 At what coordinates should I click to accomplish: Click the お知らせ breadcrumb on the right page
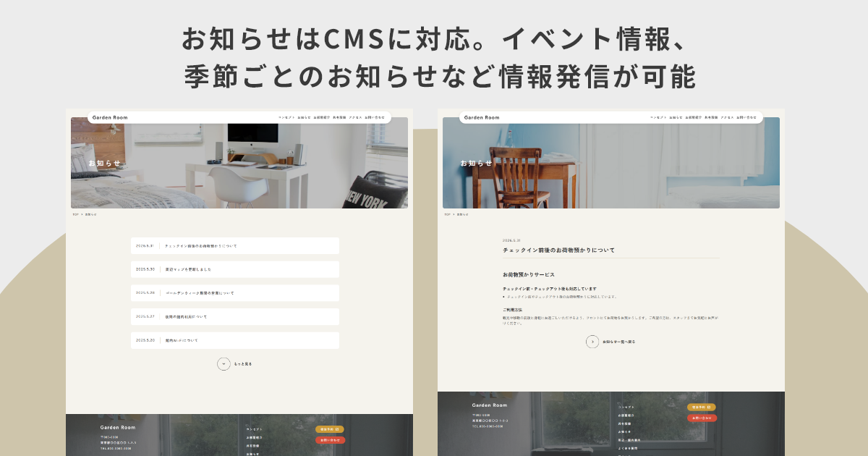click(462, 214)
